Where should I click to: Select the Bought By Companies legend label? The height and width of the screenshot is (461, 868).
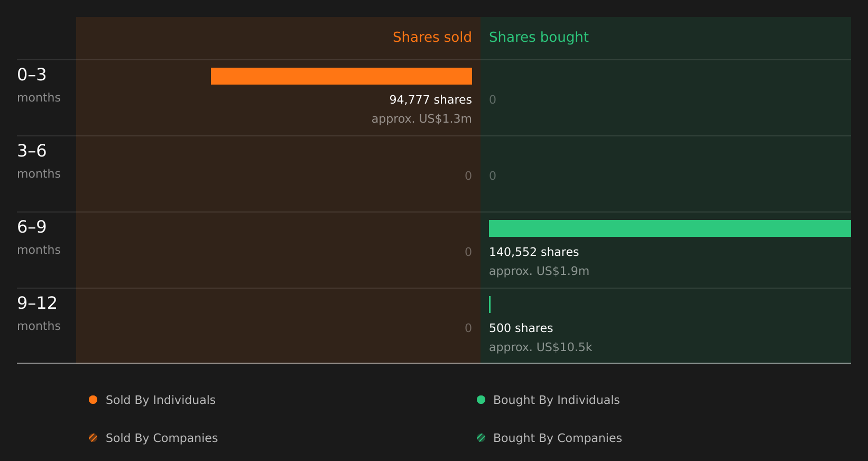(x=558, y=438)
